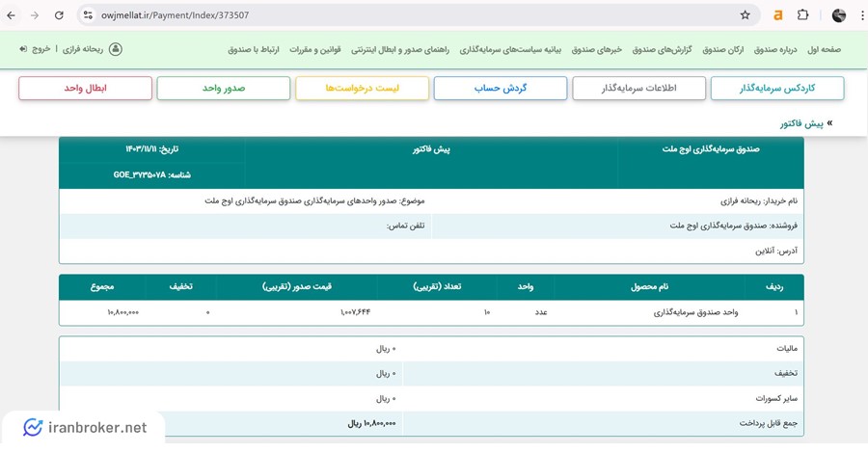Click مالیات label in summary
The image size is (868, 453).
click(787, 349)
